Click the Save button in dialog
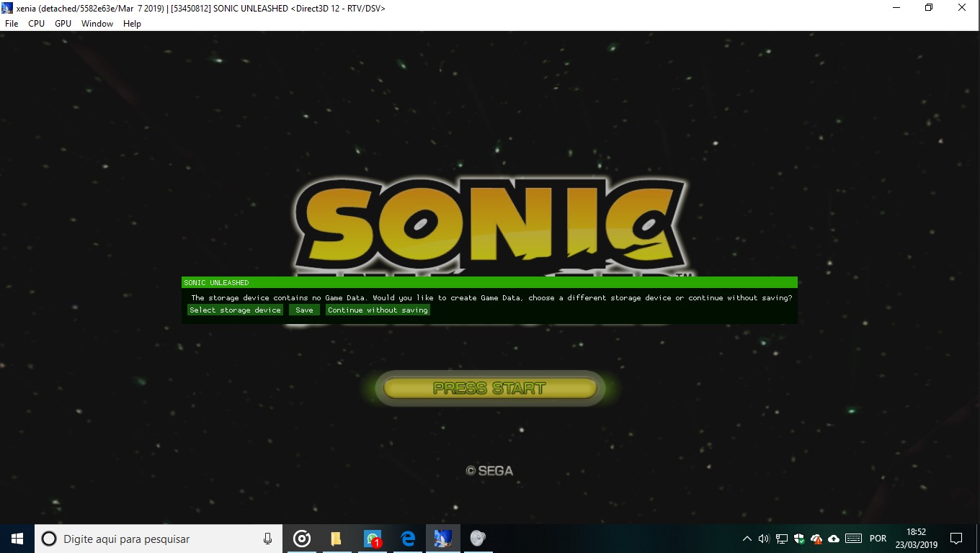The height and width of the screenshot is (553, 980). 304,310
